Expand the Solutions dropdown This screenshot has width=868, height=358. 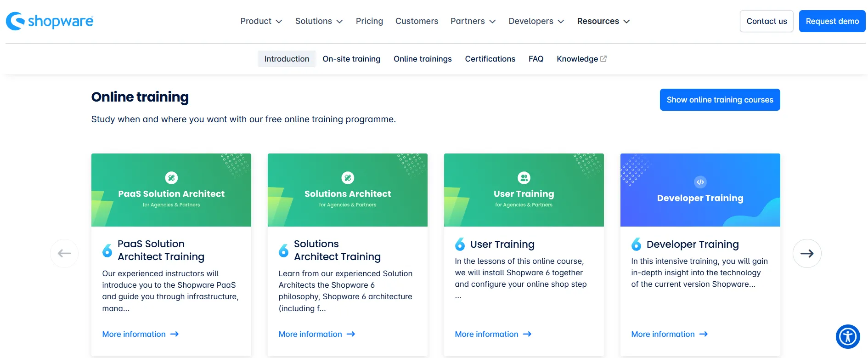click(319, 21)
